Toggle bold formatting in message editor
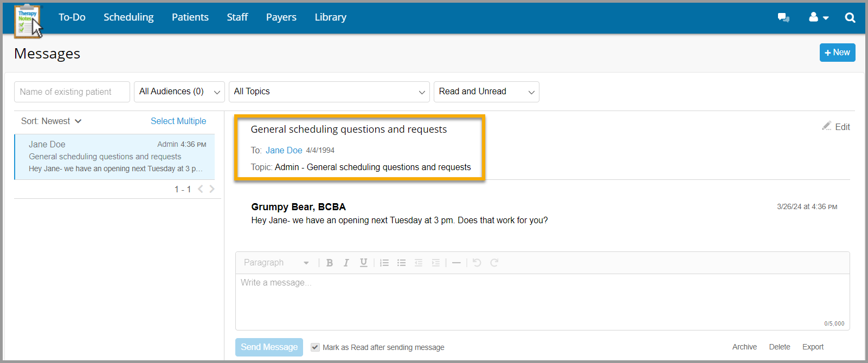868x363 pixels. pos(329,263)
